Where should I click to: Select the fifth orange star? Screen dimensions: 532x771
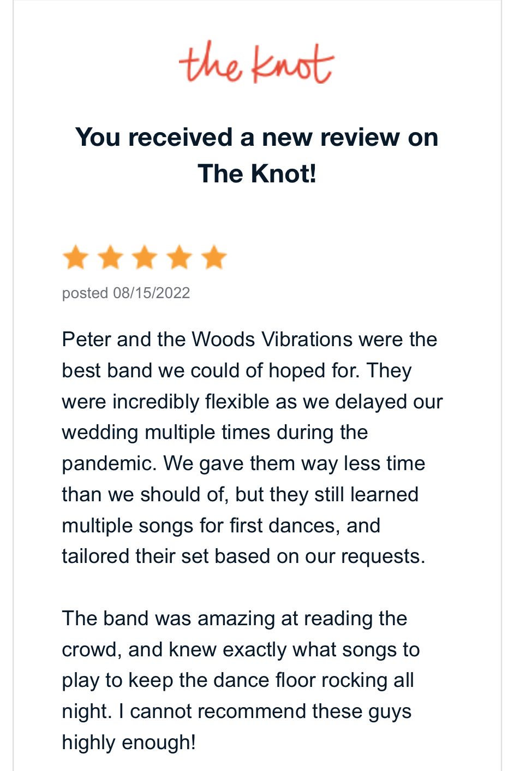[x=214, y=257]
